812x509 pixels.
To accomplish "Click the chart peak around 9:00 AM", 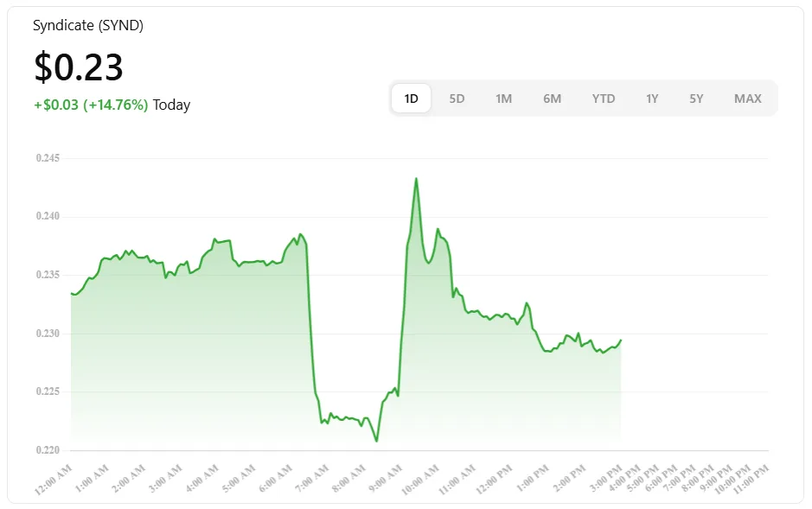I will point(416,180).
